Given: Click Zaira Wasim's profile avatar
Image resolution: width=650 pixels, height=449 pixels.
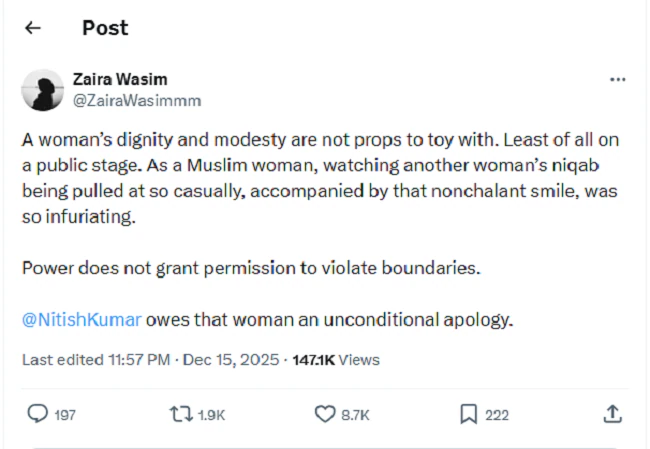Looking at the screenshot, I should (43, 89).
